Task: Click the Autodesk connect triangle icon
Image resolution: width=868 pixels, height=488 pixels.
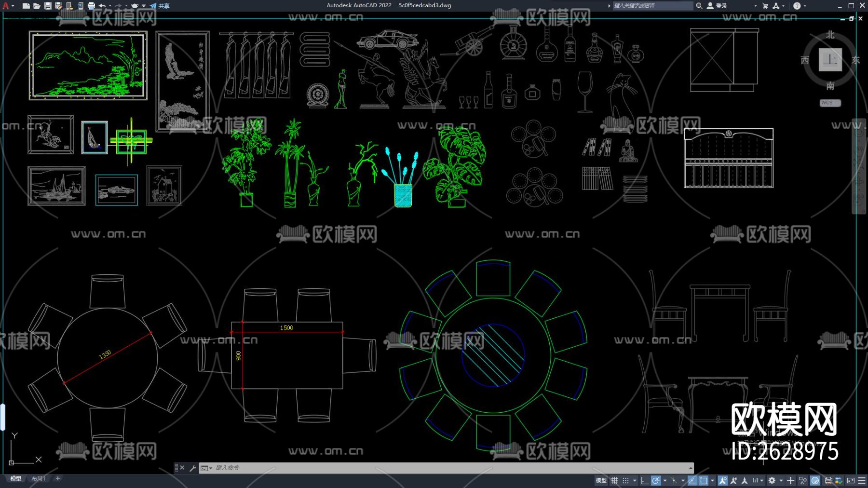Action: click(x=776, y=6)
